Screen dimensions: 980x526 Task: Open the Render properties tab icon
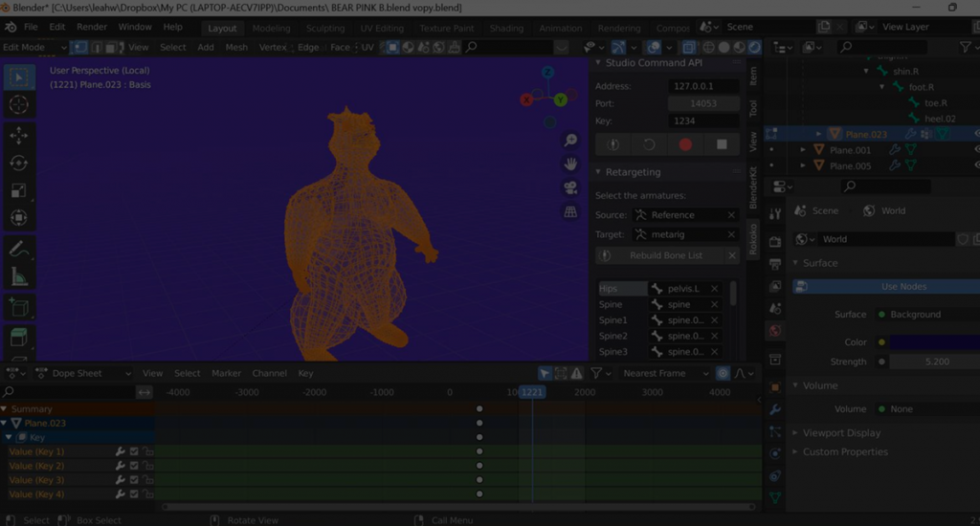pyautogui.click(x=775, y=242)
